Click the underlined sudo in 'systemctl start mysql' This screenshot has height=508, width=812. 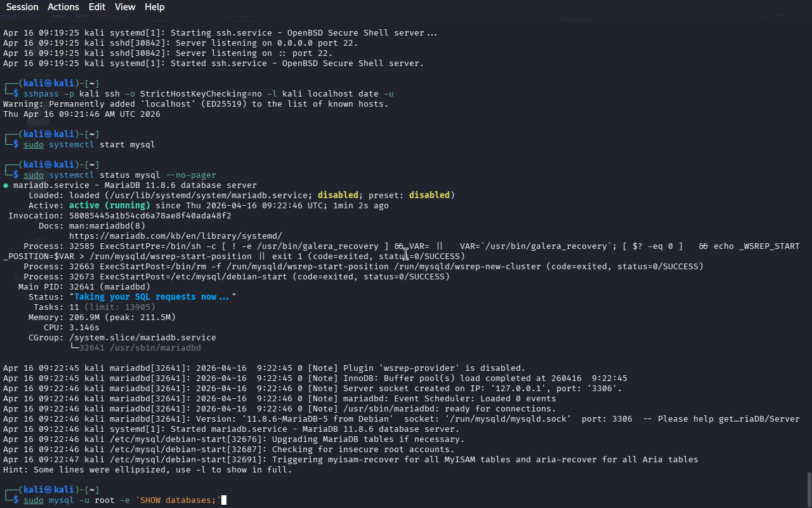[34, 145]
